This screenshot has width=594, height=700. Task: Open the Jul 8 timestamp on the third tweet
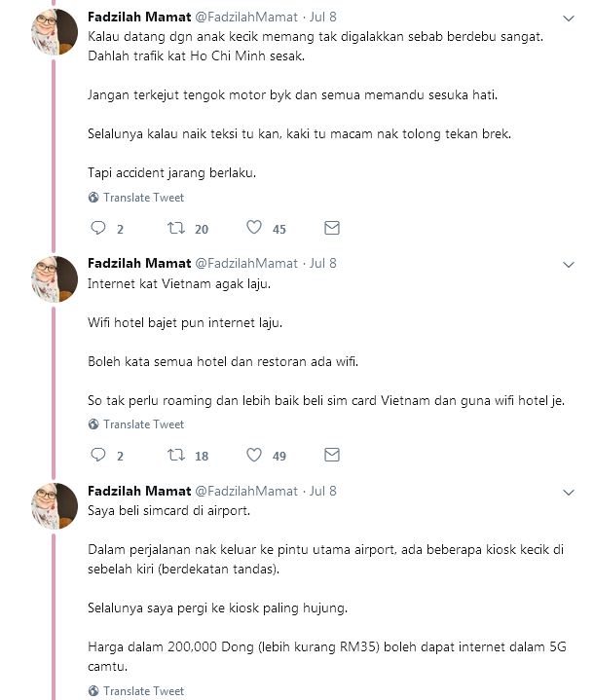click(323, 491)
